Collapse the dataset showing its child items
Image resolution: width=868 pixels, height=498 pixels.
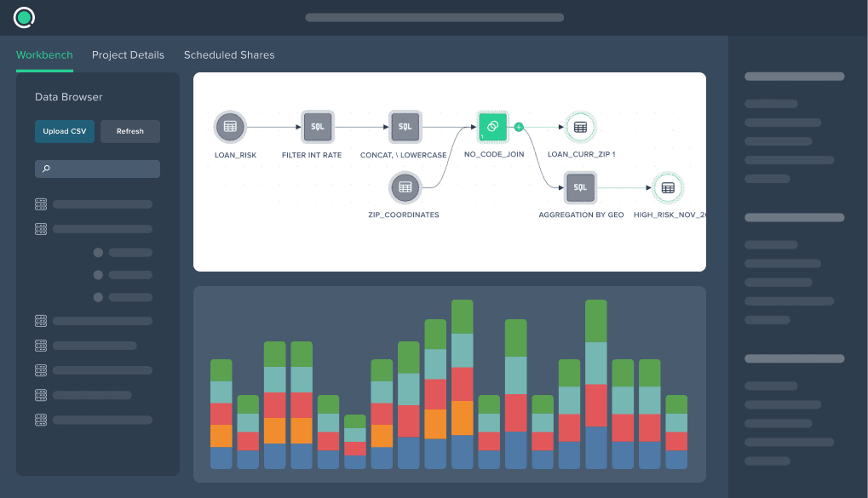(40, 228)
